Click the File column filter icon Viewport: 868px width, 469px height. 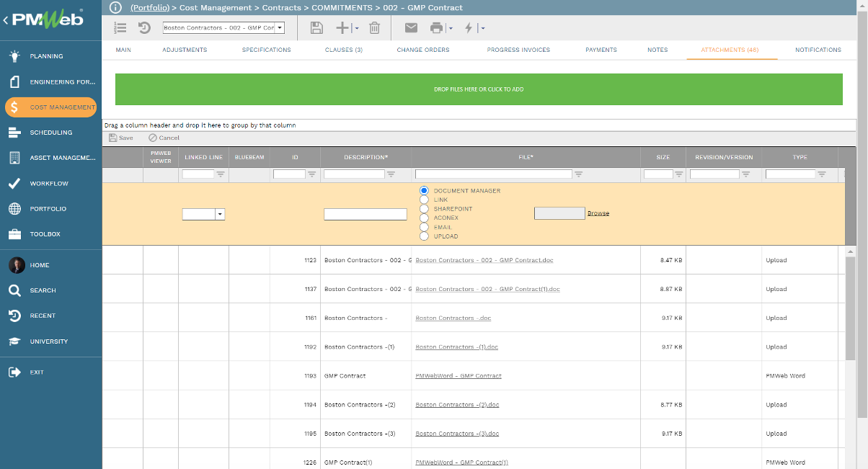coord(578,174)
